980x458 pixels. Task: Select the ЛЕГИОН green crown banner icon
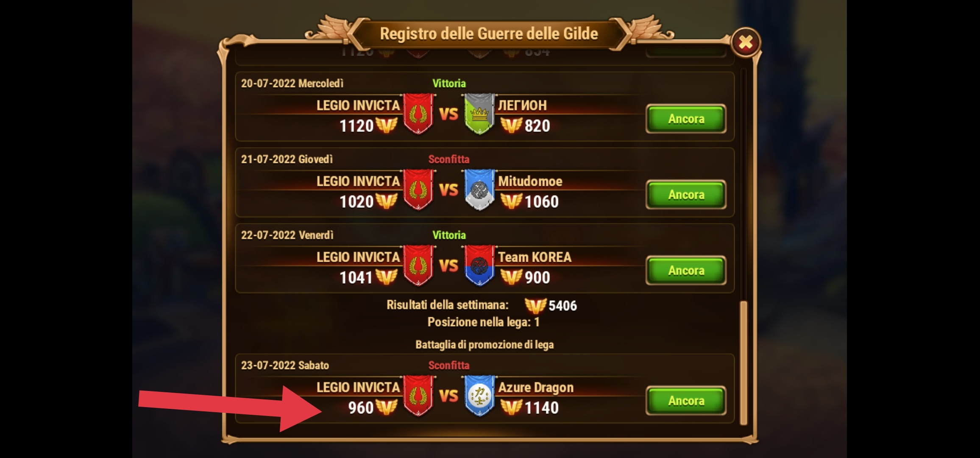pyautogui.click(x=479, y=114)
